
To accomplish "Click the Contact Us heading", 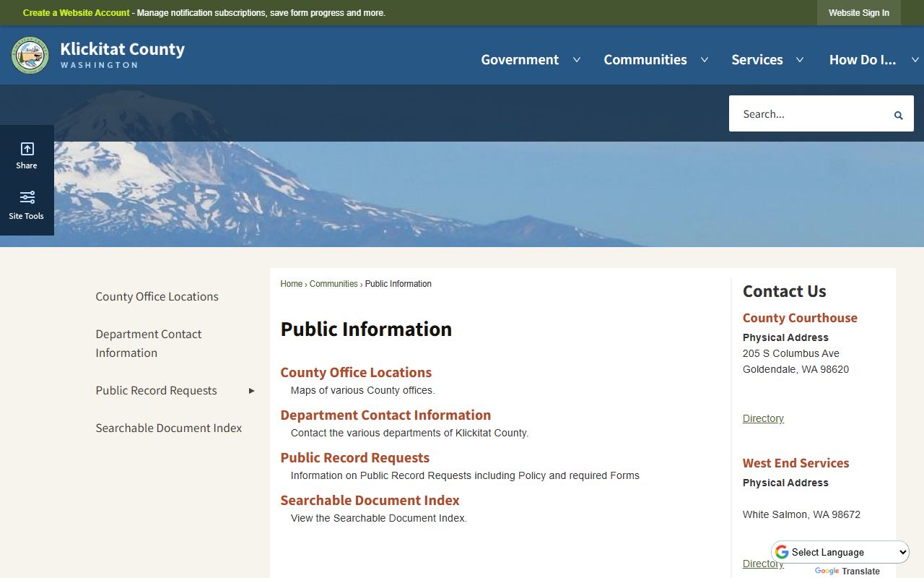I will [x=784, y=291].
